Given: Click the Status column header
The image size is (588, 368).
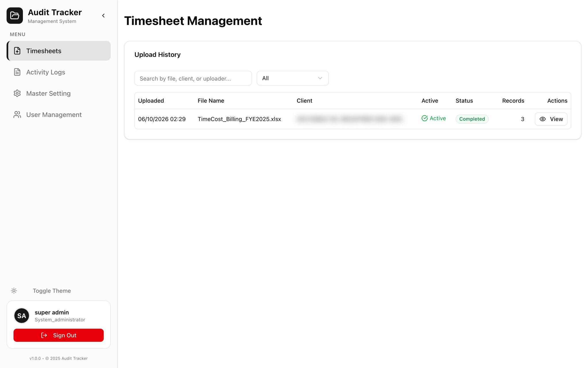Looking at the screenshot, I should pyautogui.click(x=464, y=101).
